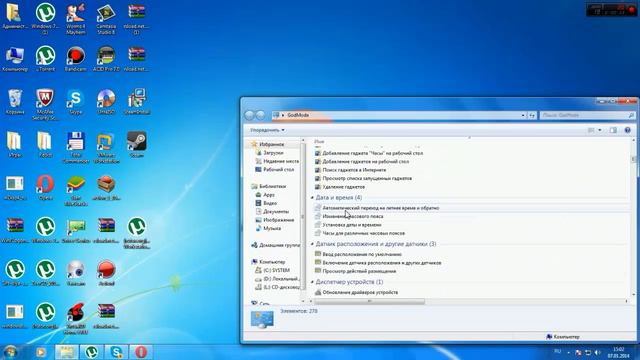Open the address bar history dropdown
The height and width of the screenshot is (360, 640).
523,116
